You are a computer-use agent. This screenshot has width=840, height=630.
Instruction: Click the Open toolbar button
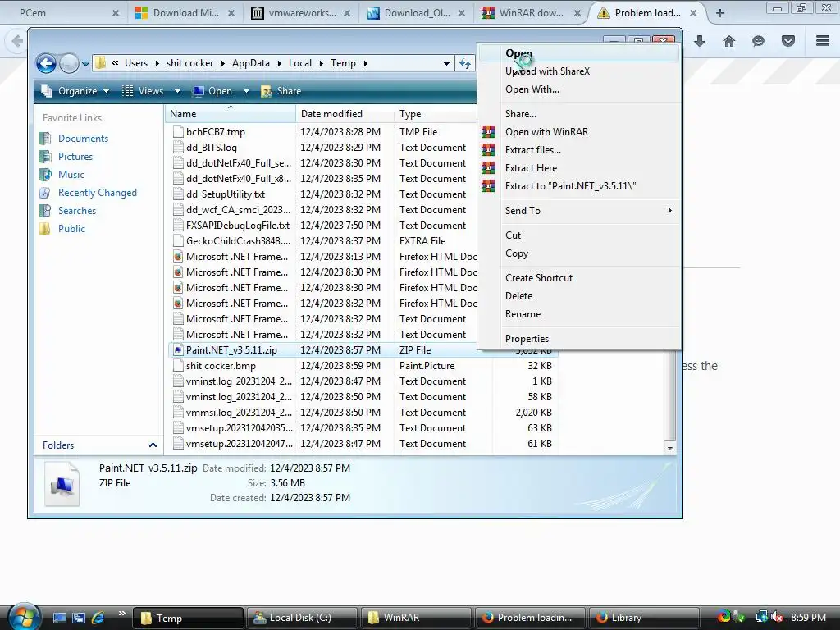(213, 91)
